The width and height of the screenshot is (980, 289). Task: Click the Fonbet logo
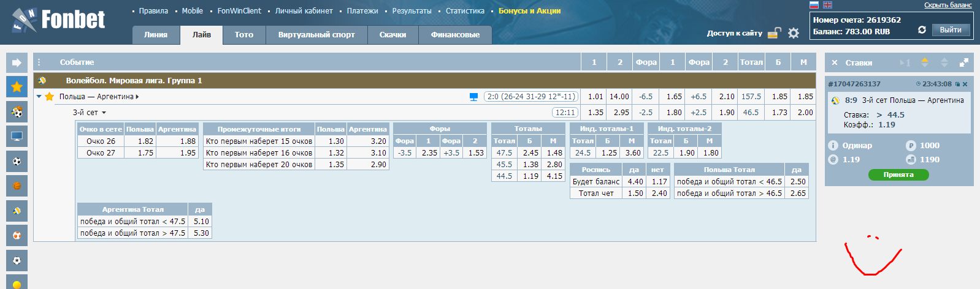(x=58, y=20)
